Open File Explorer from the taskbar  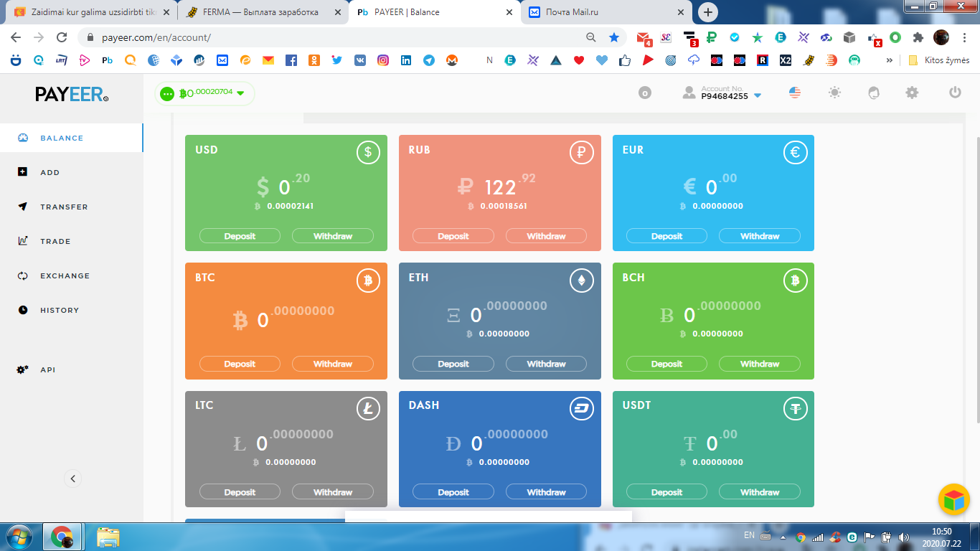pos(108,537)
